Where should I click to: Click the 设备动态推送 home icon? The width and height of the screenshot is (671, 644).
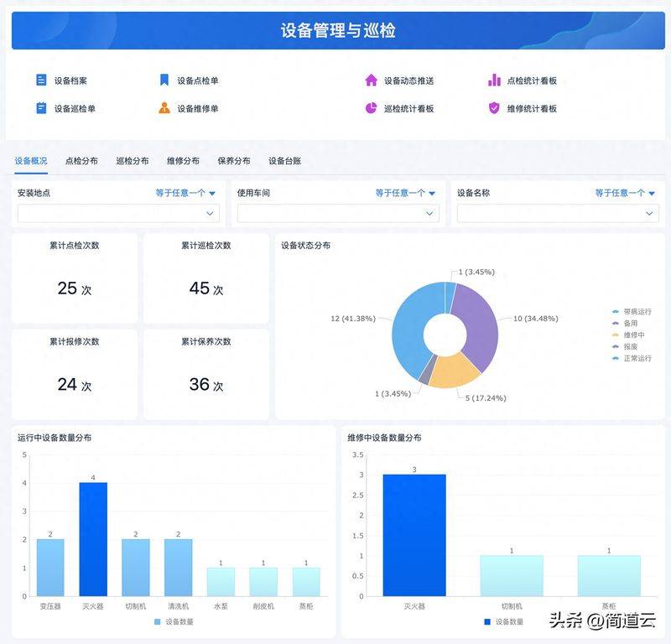[371, 80]
